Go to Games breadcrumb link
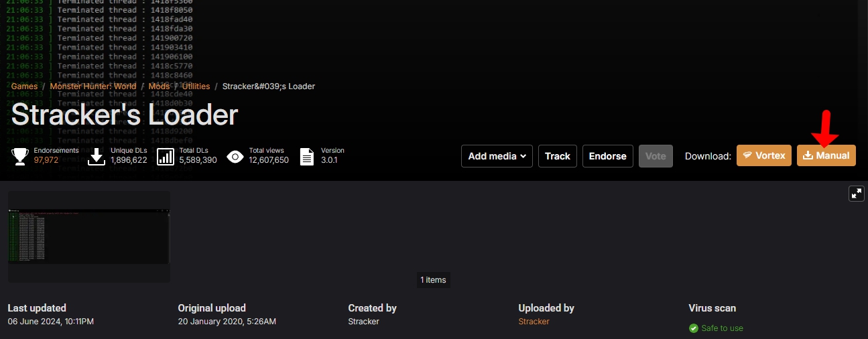Screen dimensions: 868x339 pos(24,86)
